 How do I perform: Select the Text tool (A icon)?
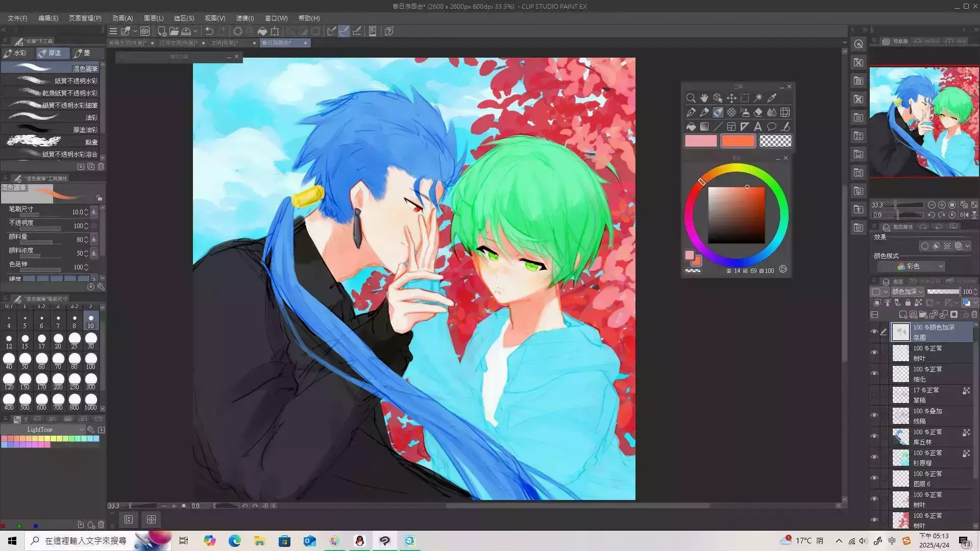[x=758, y=127]
